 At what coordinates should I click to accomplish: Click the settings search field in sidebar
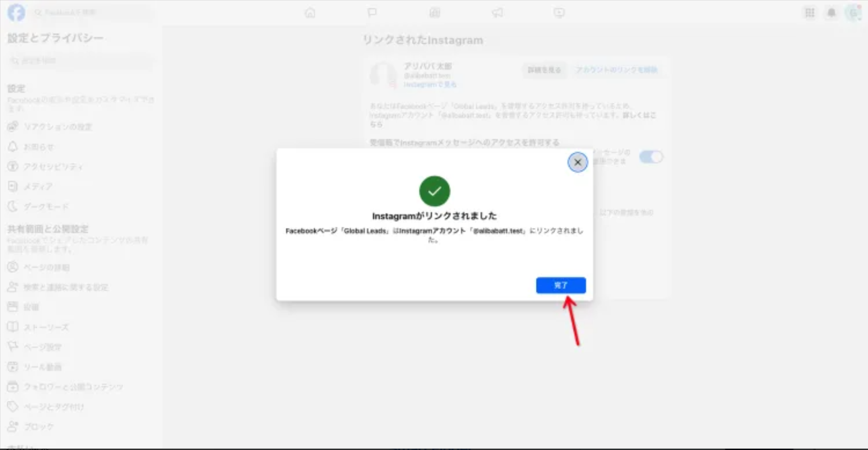point(80,61)
